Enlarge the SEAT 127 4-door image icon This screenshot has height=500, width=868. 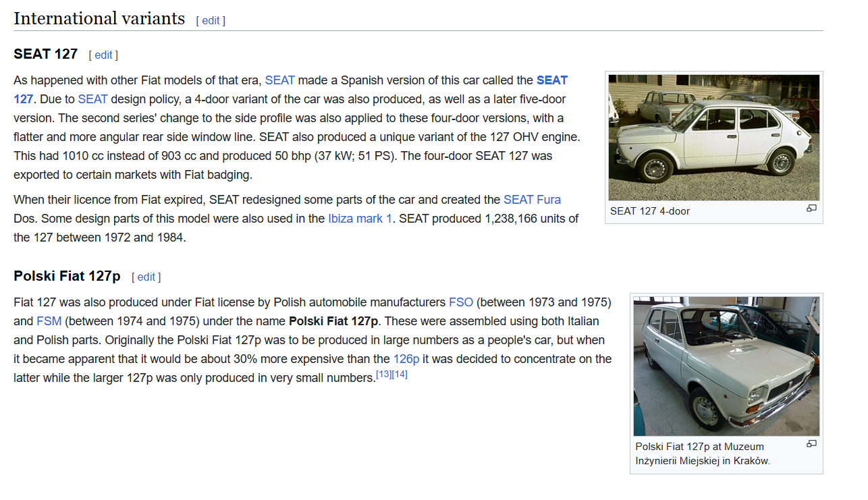[811, 209]
